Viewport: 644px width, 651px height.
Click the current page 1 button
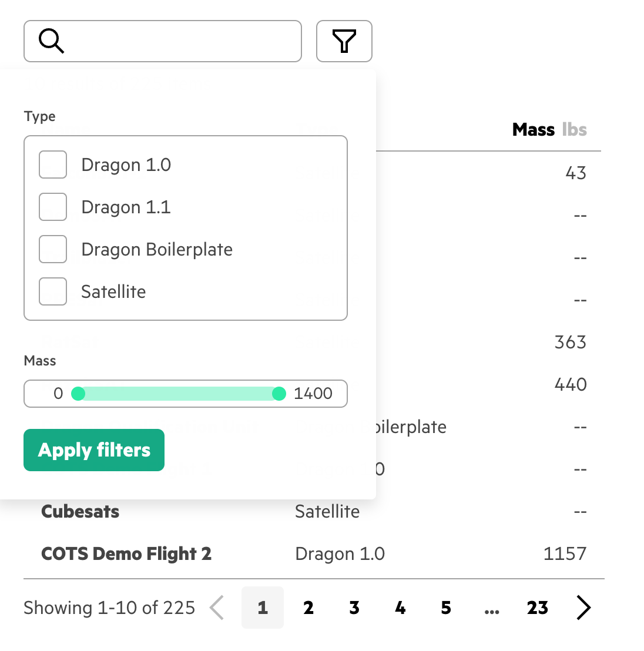(263, 608)
